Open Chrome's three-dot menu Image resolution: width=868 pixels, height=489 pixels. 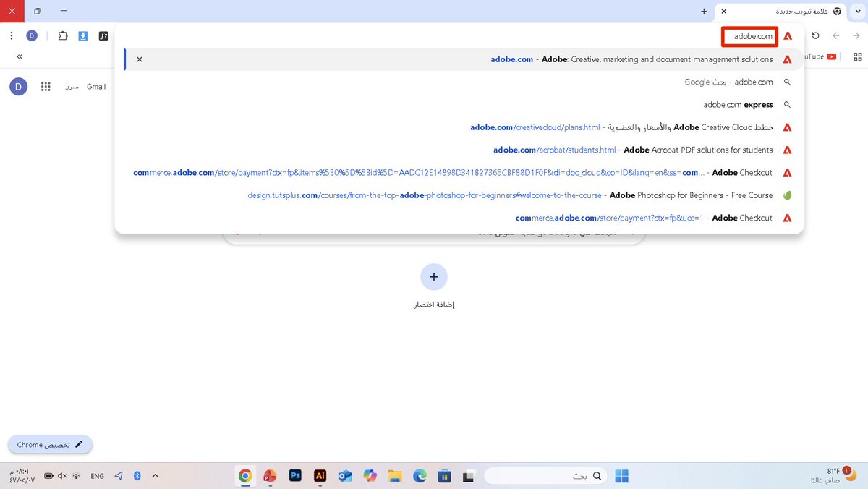click(x=12, y=35)
